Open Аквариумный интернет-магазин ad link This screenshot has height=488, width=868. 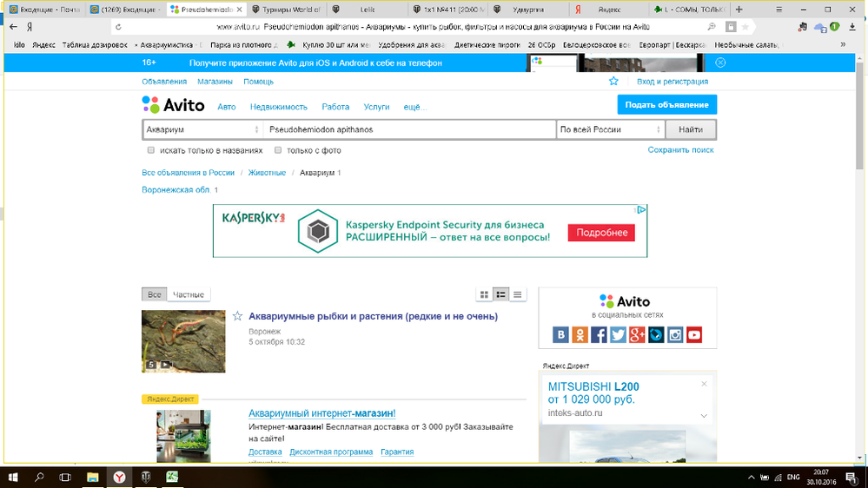[322, 413]
